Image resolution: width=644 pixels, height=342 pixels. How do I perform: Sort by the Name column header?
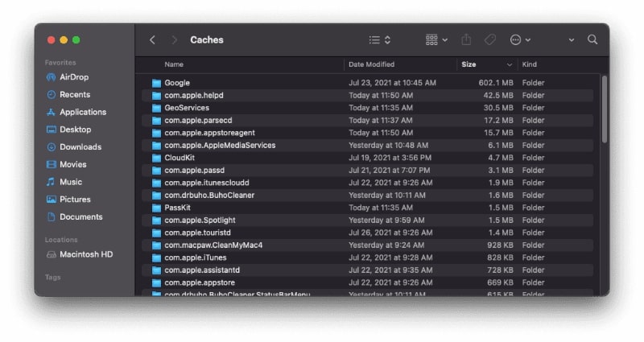point(174,64)
